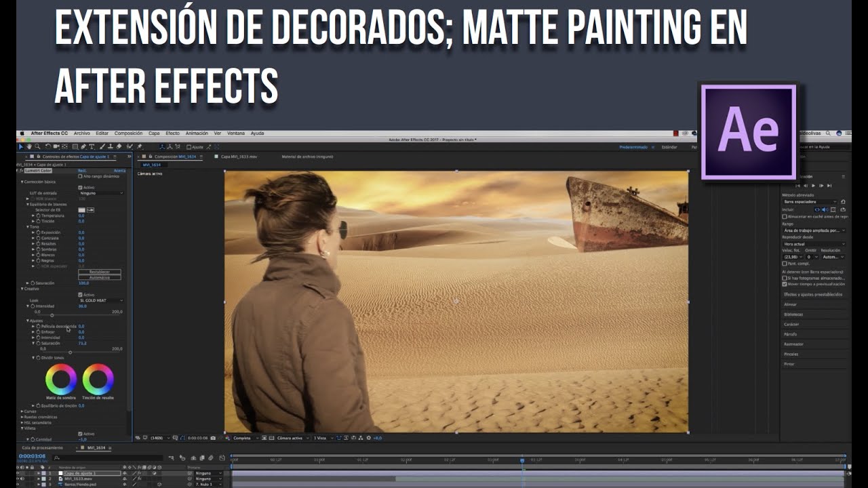Select the Puppet Pin tool
Viewport: 868px width, 488px height.
(x=139, y=146)
